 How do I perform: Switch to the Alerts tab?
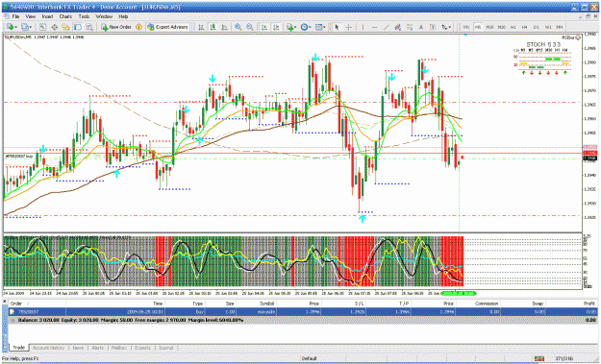tap(98, 348)
